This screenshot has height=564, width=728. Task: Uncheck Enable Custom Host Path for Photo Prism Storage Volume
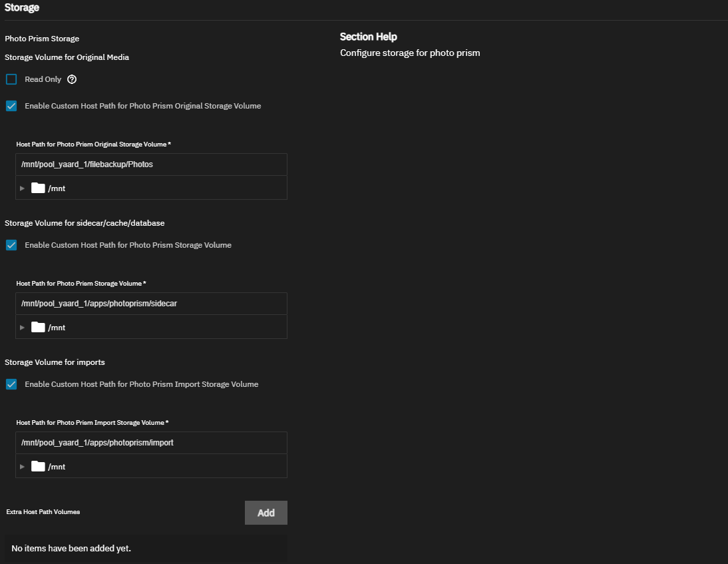pyautogui.click(x=11, y=245)
